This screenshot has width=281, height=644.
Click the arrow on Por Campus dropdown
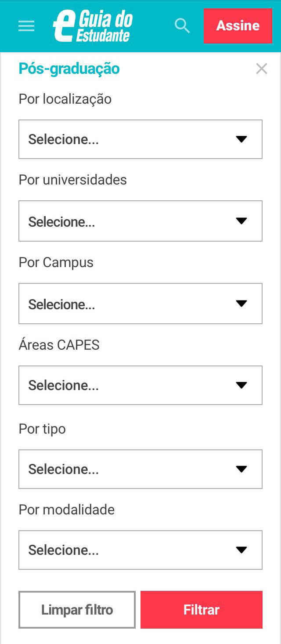tap(241, 304)
